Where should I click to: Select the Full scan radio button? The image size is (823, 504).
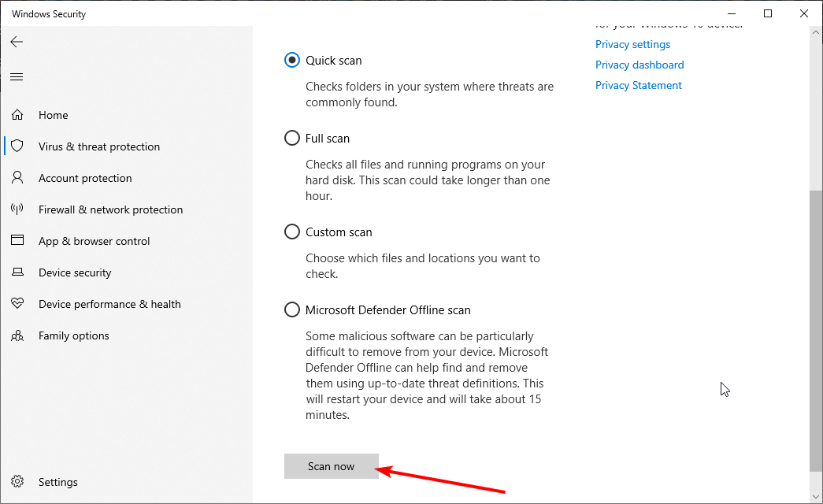tap(292, 139)
